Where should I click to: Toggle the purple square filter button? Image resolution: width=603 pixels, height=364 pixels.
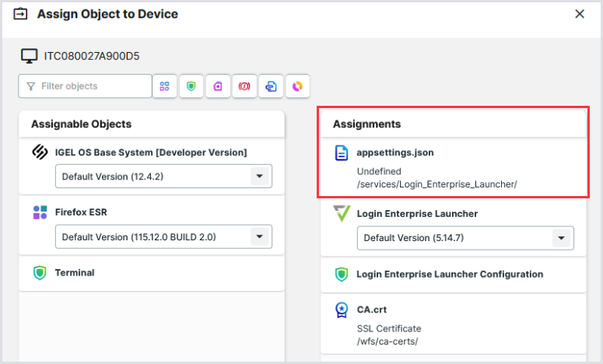point(218,86)
